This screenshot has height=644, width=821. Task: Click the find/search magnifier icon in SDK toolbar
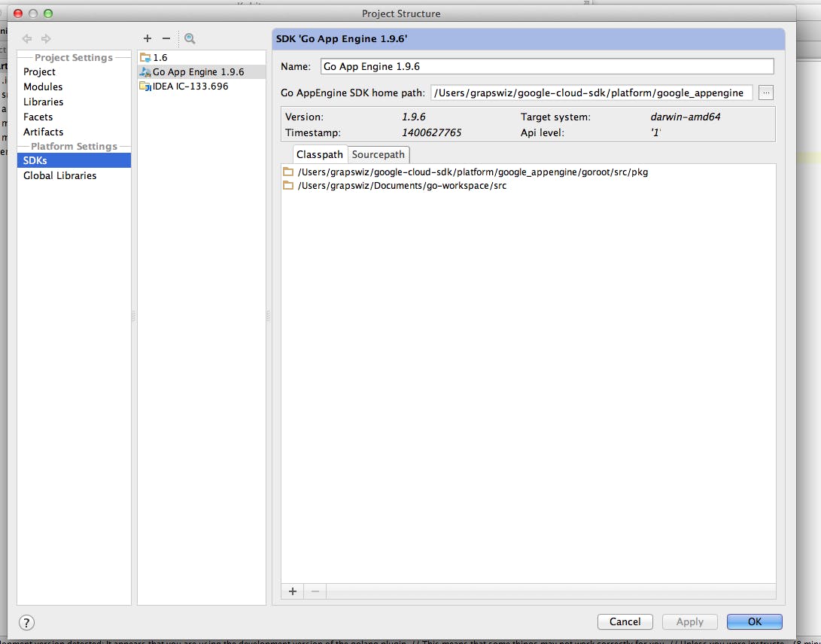(x=190, y=38)
